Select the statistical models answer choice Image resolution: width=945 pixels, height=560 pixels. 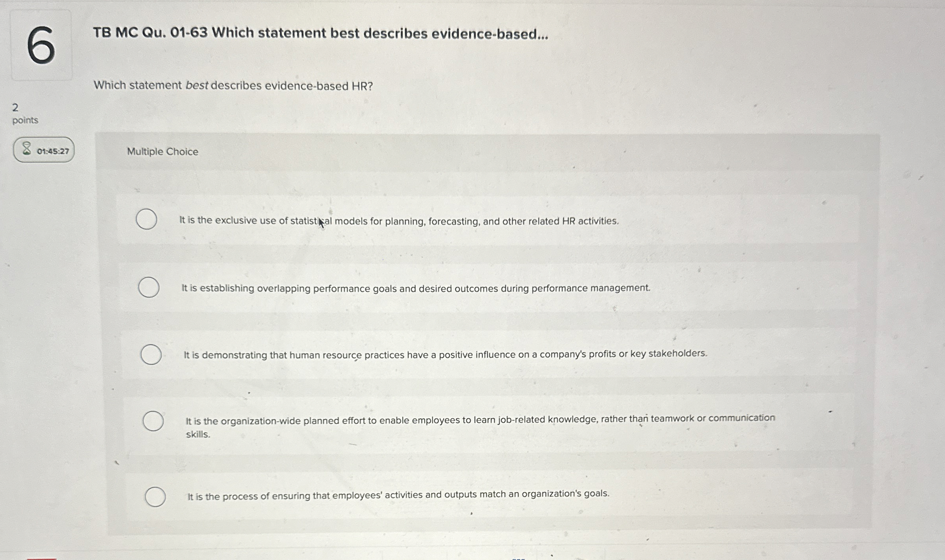pyautogui.click(x=147, y=220)
